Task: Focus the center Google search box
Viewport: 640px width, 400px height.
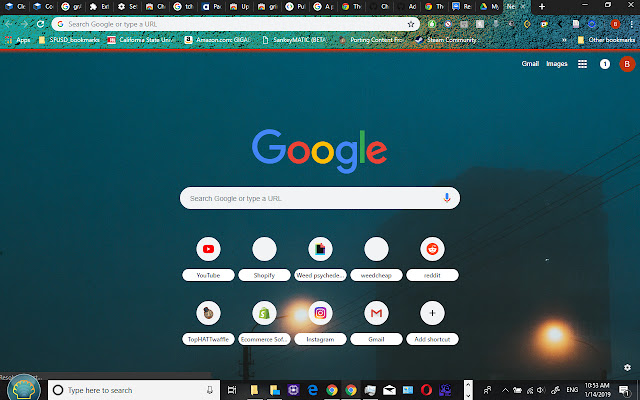Action: [320, 198]
